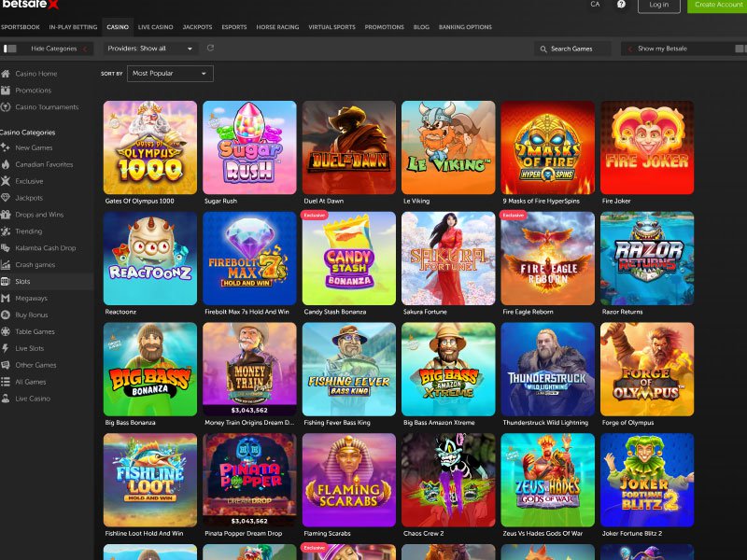Select the Casino tab

[118, 27]
